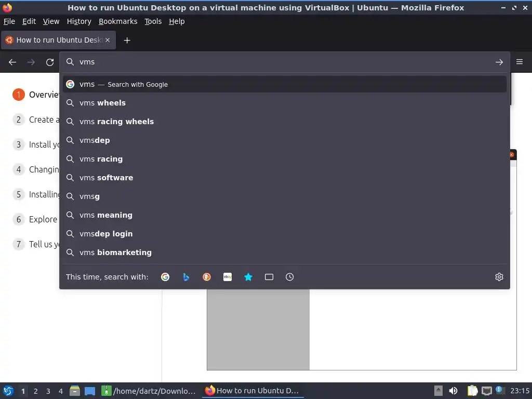Go to tutorial step 2 Create
The height and width of the screenshot is (399, 532).
click(36, 119)
